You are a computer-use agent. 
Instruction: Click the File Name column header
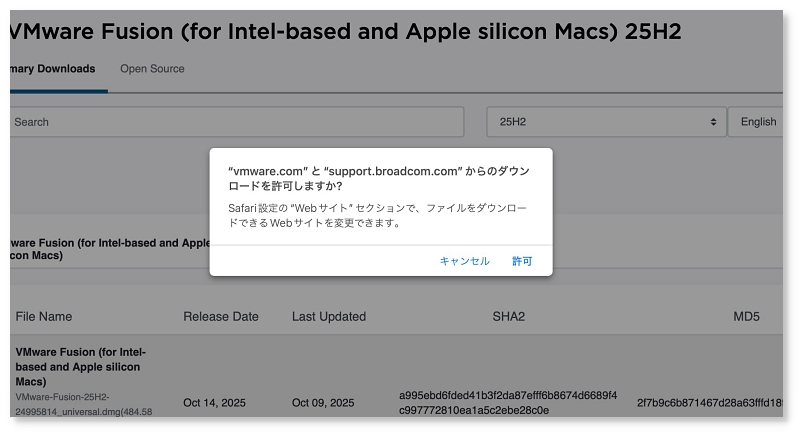click(x=44, y=317)
